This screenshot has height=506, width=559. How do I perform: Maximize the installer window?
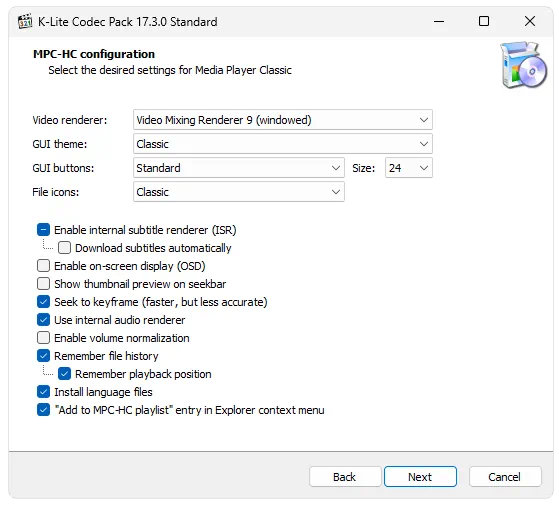pyautogui.click(x=483, y=21)
